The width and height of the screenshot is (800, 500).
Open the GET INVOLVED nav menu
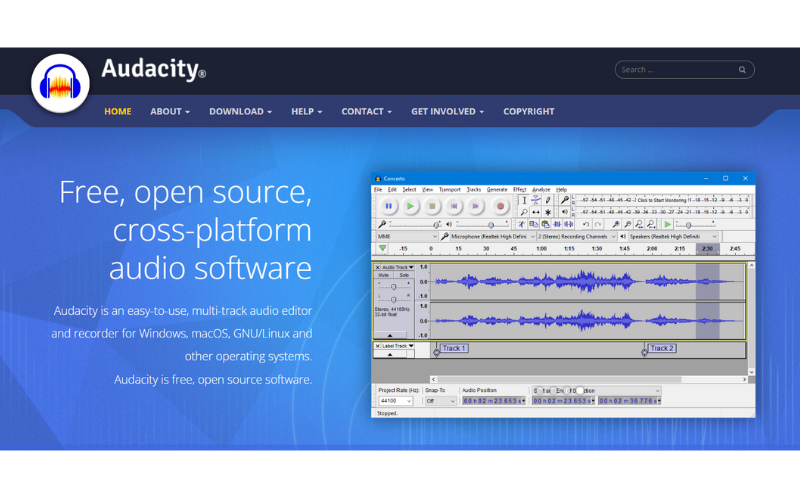pyautogui.click(x=447, y=111)
